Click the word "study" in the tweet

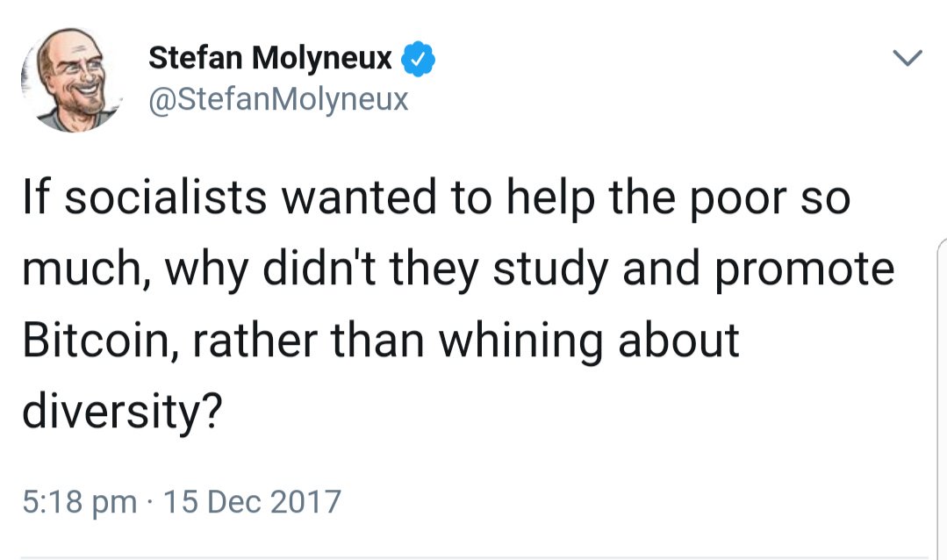coord(549,270)
